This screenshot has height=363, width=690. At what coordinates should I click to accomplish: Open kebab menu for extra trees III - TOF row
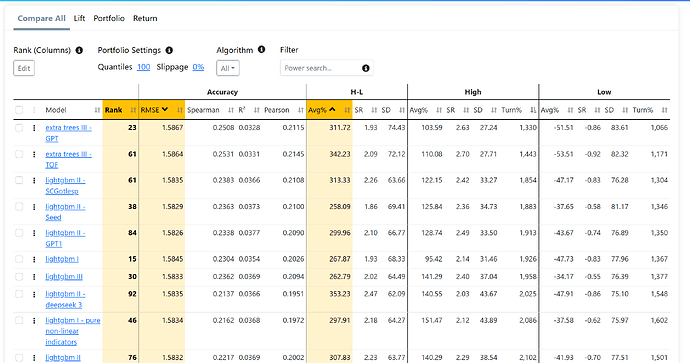[x=34, y=154]
